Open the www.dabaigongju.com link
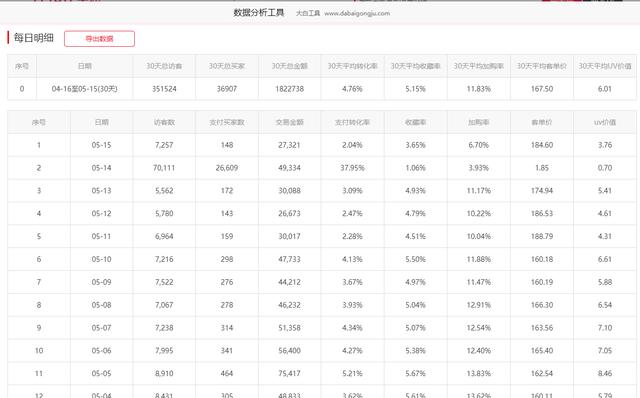The width and height of the screenshot is (640, 398). pos(357,13)
